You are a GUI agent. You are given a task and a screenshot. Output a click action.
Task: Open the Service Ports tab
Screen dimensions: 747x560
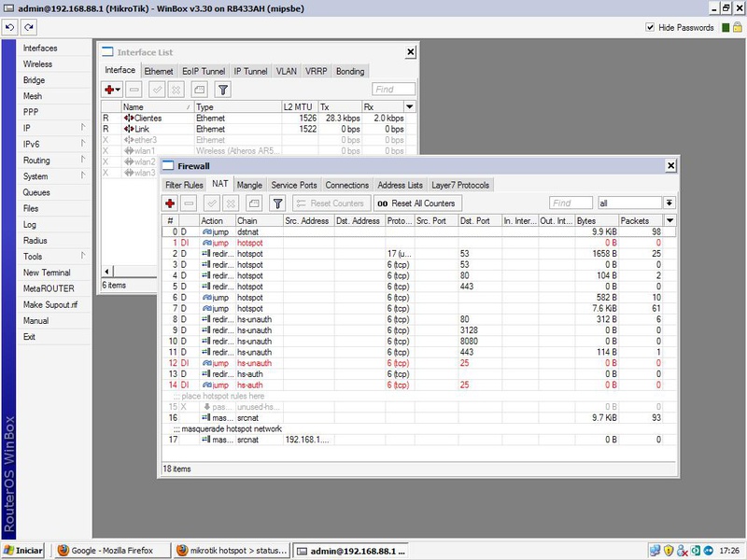tap(294, 185)
